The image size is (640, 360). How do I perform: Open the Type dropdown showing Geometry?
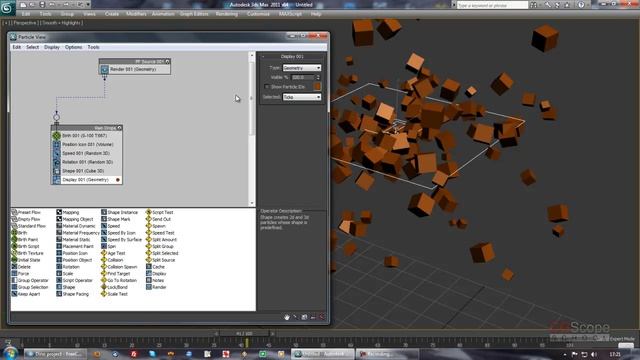click(302, 68)
